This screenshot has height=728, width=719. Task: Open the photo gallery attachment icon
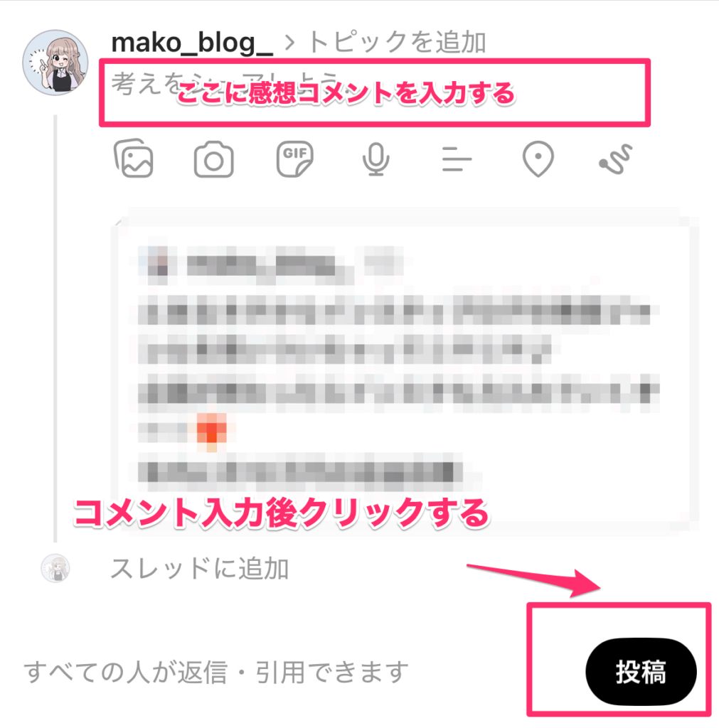coord(134,159)
